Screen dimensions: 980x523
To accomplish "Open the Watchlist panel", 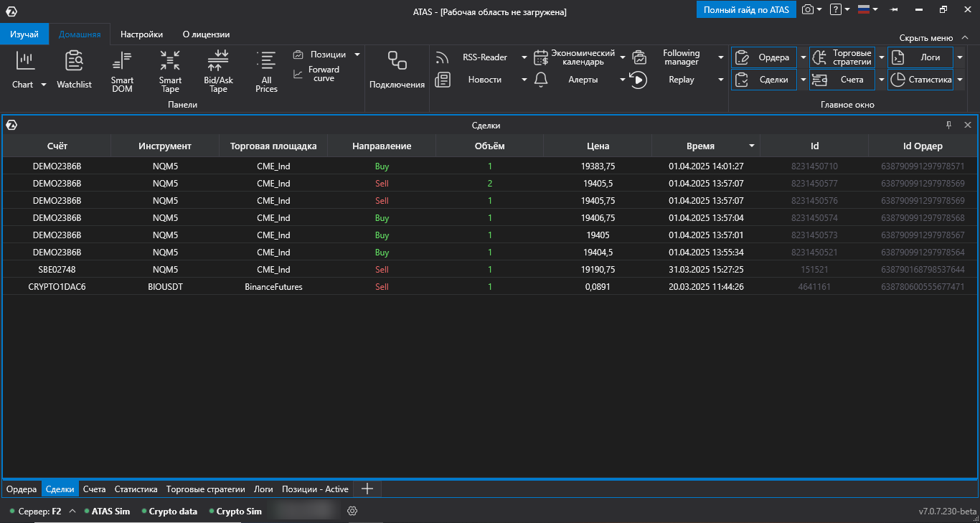I will coord(74,70).
